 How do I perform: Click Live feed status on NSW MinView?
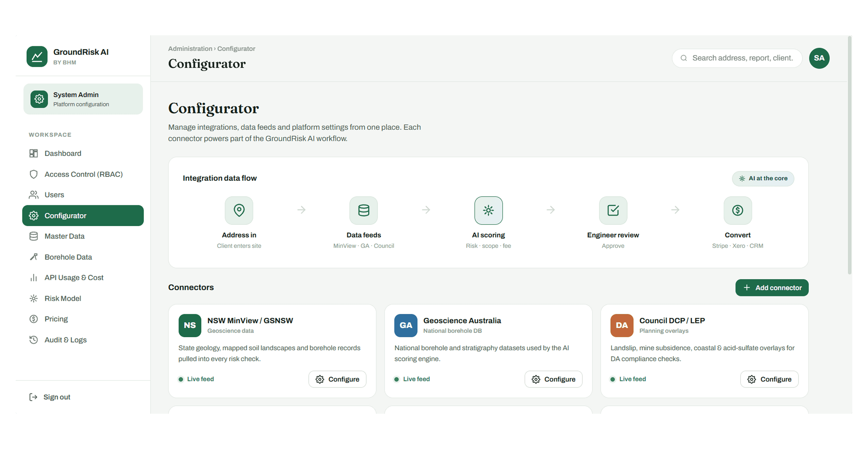tap(196, 379)
